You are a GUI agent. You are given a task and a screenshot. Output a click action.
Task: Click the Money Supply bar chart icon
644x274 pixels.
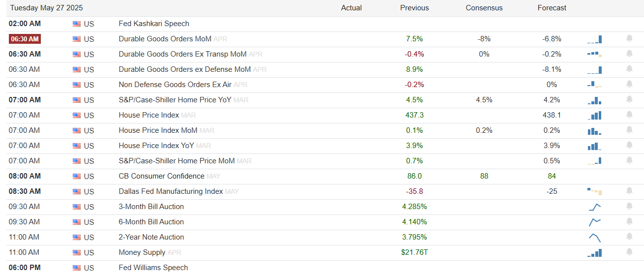(x=594, y=253)
